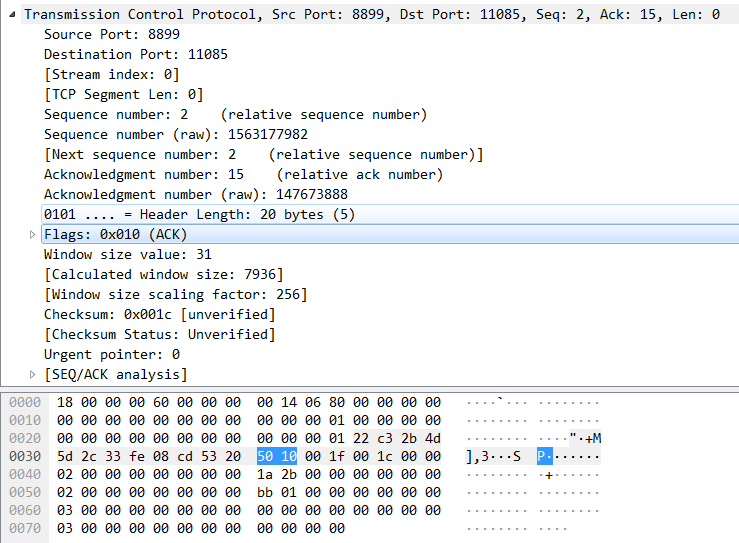Select Sequence number (raw): 1563177982 row
The width and height of the screenshot is (739, 543).
click(x=176, y=134)
